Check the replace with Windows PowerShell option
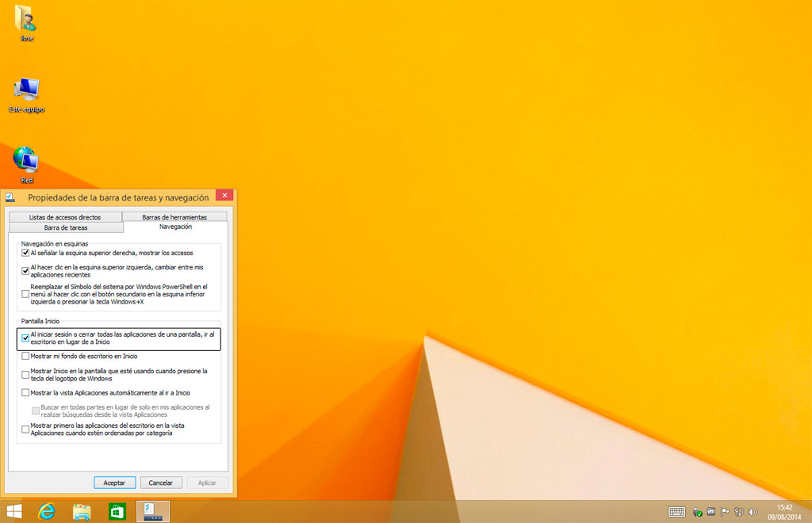812x523 pixels. pos(26,294)
